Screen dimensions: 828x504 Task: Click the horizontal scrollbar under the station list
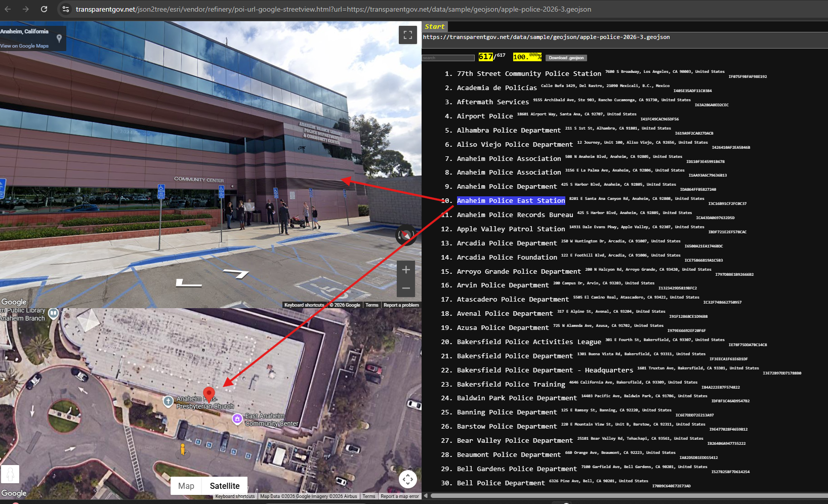[x=607, y=496]
